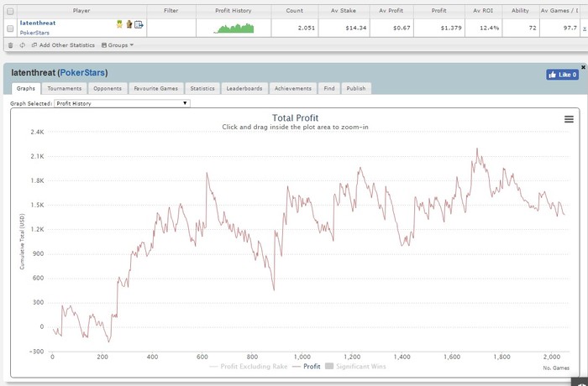This screenshot has height=386, width=588.
Task: Open the Groups dropdown
Action: pyautogui.click(x=118, y=45)
